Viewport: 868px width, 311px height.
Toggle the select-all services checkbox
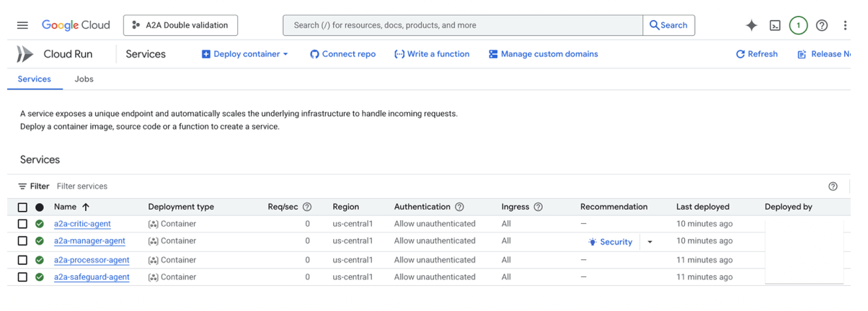click(22, 207)
